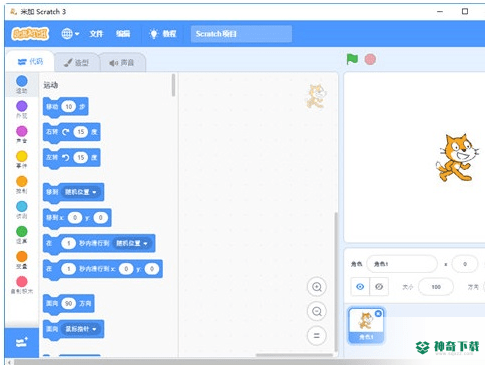Click the 15 value in left-turn block

[81, 157]
